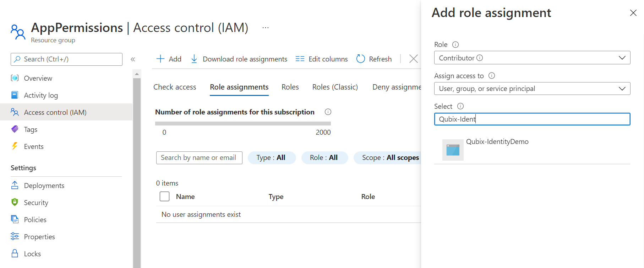
Task: Switch to the Check access tab
Action: 175,87
